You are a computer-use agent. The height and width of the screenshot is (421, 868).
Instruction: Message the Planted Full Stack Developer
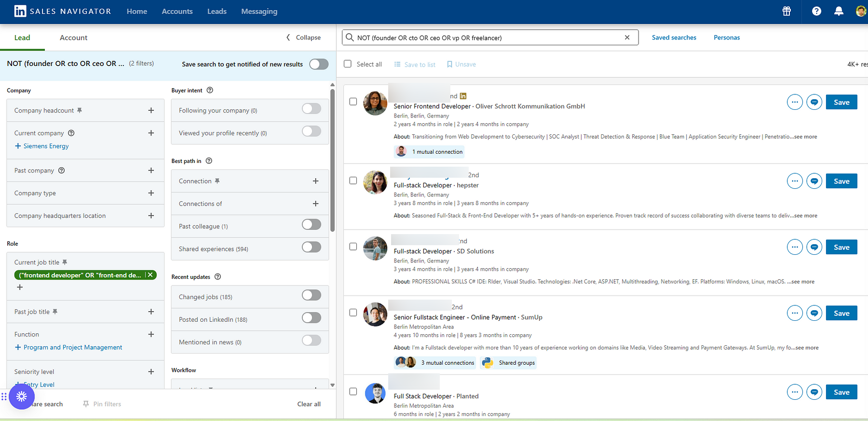point(814,392)
